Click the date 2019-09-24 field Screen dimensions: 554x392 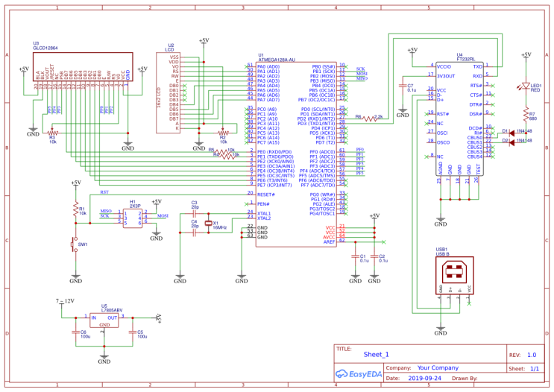point(425,378)
